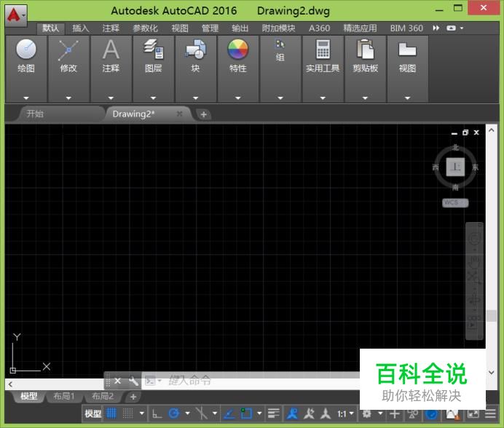Open the 注释 (Annotation) panel icon
The width and height of the screenshot is (504, 428).
pyautogui.click(x=111, y=49)
